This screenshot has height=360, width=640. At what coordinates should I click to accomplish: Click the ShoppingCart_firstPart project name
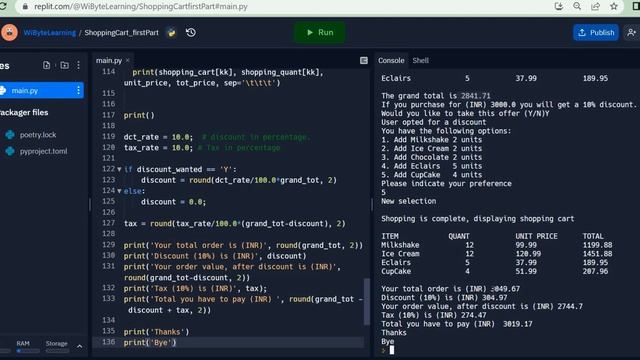pyautogui.click(x=121, y=33)
